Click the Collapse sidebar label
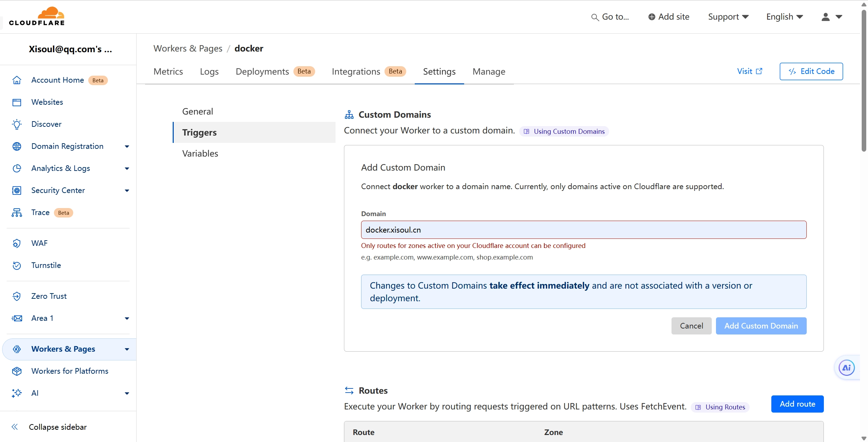Viewport: 868px width, 442px height. click(x=58, y=427)
